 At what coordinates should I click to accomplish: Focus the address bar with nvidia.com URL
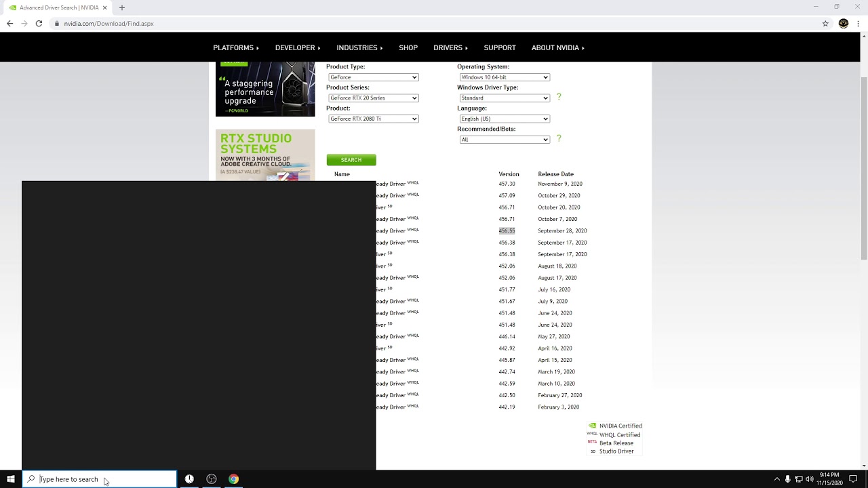[x=434, y=23]
